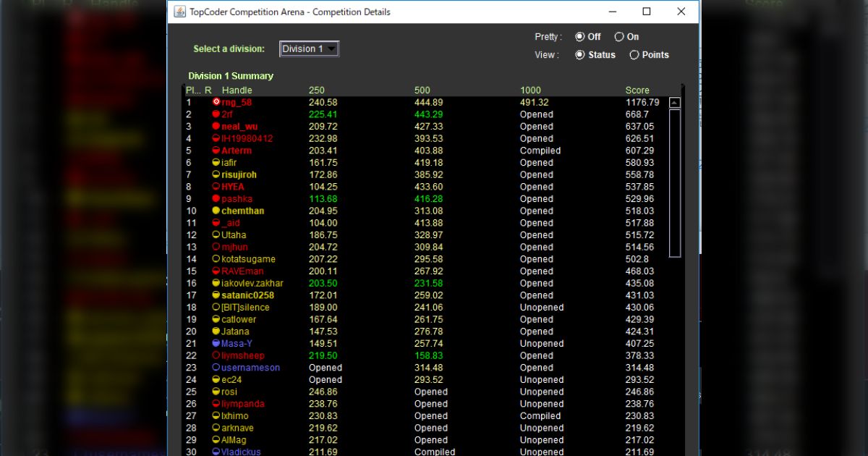Click the 500 problem column header

(x=422, y=90)
